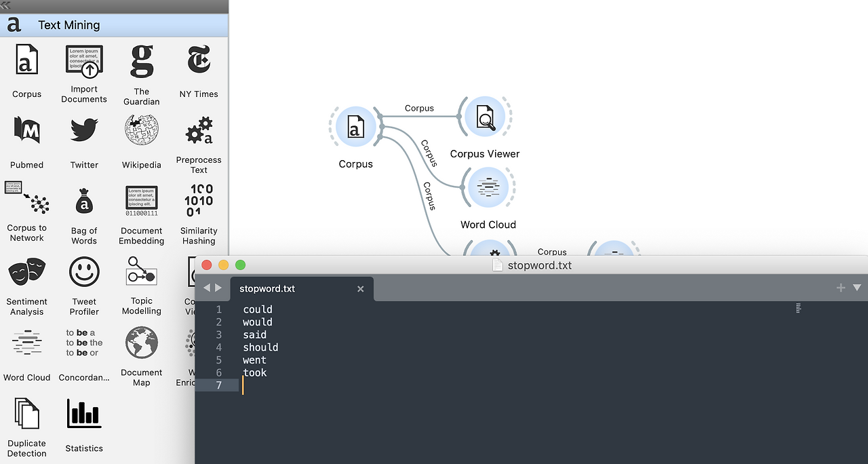Select the Duplicate Detection widget

pos(26,427)
